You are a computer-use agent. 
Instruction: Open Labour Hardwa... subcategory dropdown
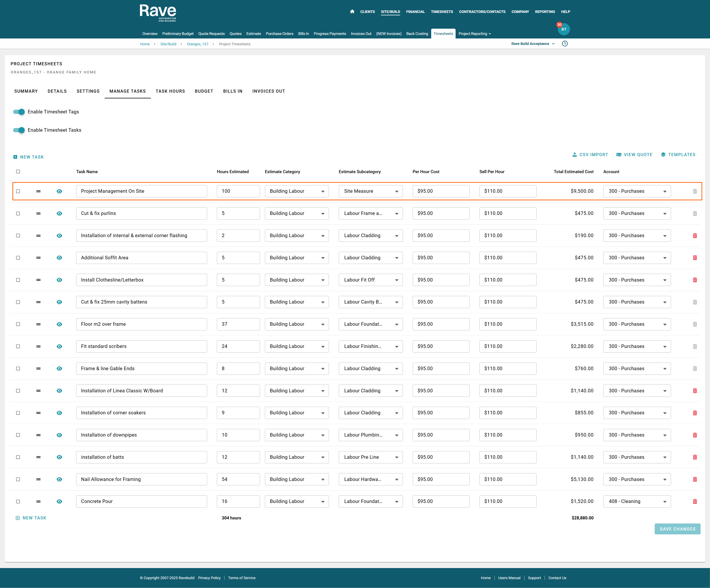[371, 479]
